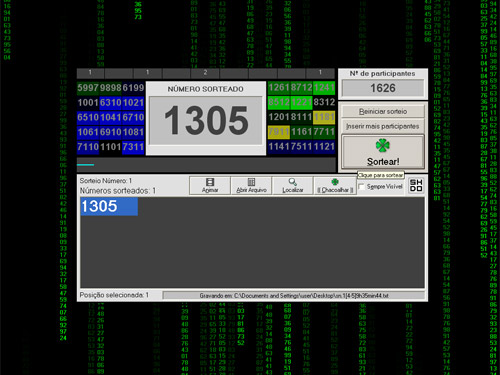500x375 pixels.
Task: Click number cell 5997
Action: point(88,88)
